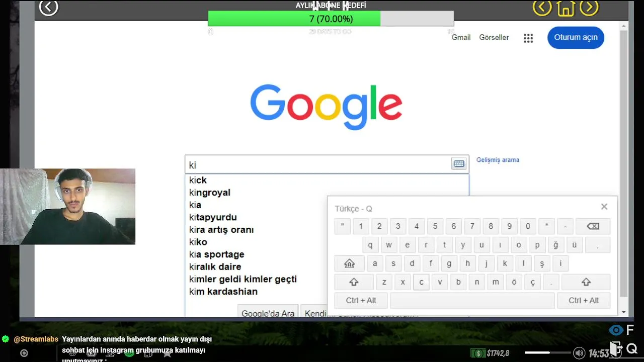Click the circle target icon at bottom left
The width and height of the screenshot is (644, 362).
[24, 353]
